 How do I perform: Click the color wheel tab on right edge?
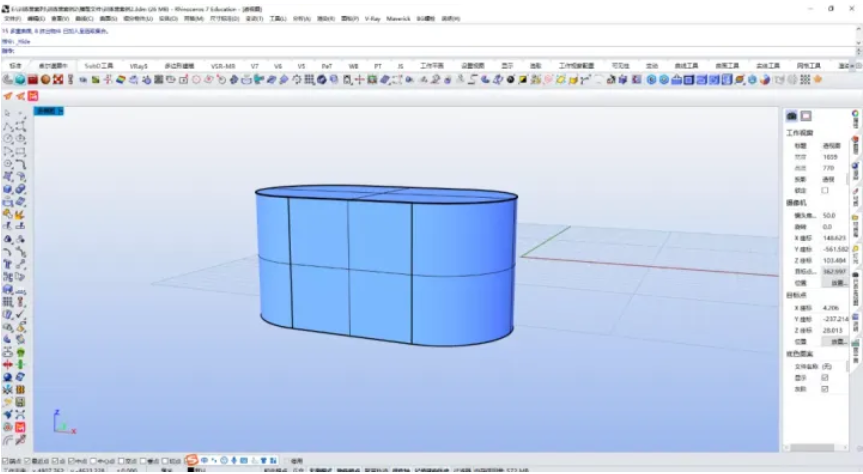tap(855, 113)
